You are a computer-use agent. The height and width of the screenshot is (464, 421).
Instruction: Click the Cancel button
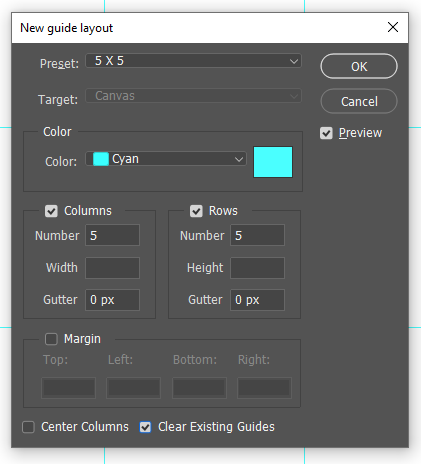(359, 101)
